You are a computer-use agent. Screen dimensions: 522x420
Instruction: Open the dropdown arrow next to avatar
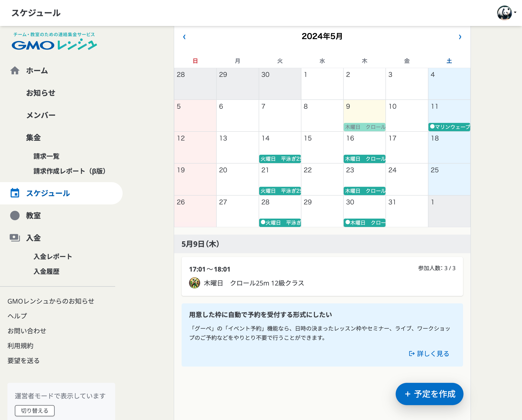(515, 13)
